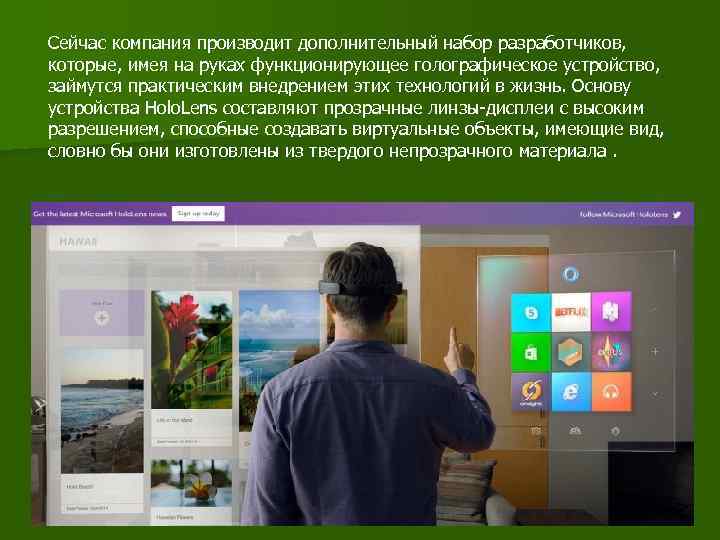Open the green Store tile
This screenshot has height=540, width=720.
point(531,353)
